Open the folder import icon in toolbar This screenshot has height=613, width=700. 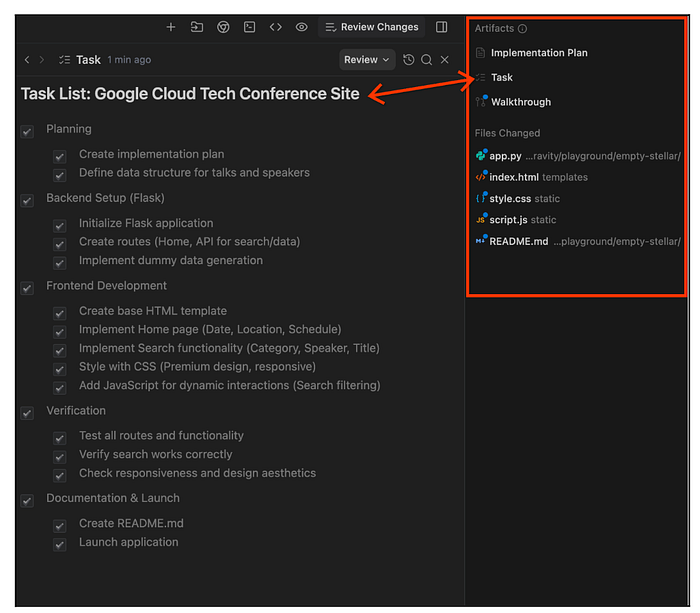[x=197, y=27]
